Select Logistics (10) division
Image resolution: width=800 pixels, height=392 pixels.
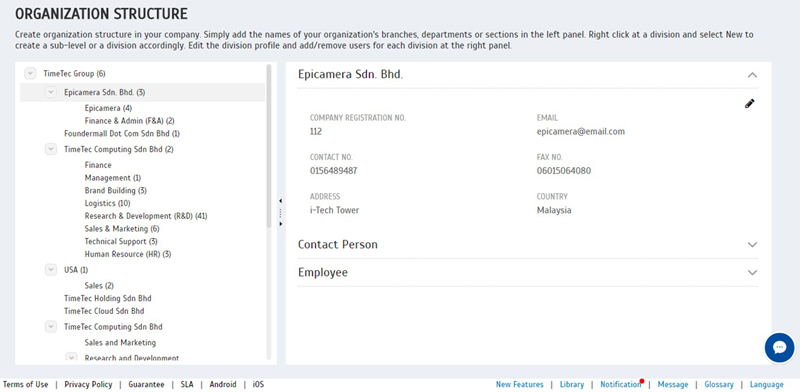tap(107, 203)
